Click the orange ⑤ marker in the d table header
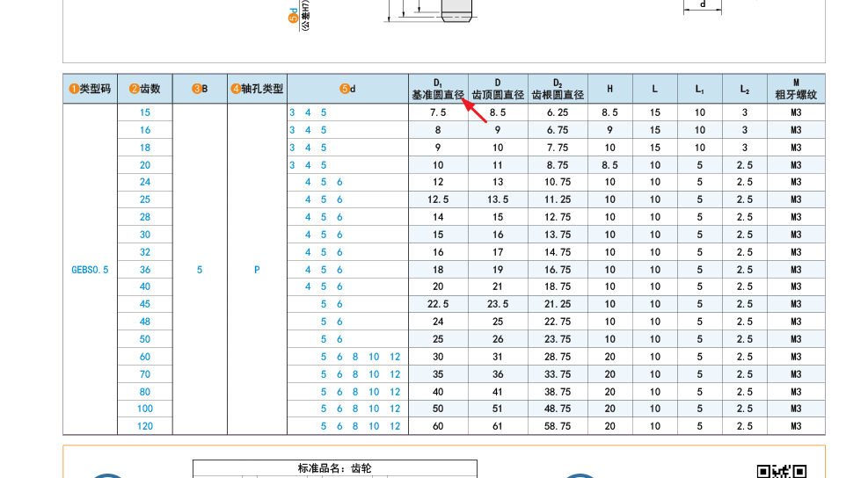This screenshot has height=478, width=868. tap(345, 89)
